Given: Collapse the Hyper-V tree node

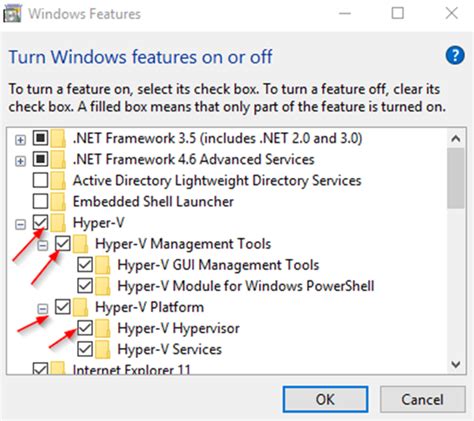Looking at the screenshot, I should (20, 224).
